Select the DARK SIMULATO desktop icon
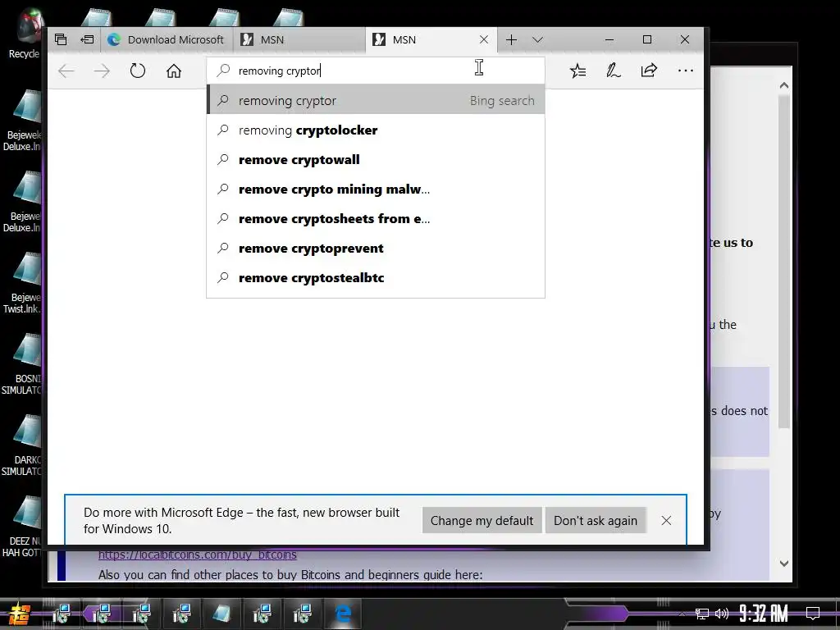This screenshot has height=630, width=840. pyautogui.click(x=24, y=445)
